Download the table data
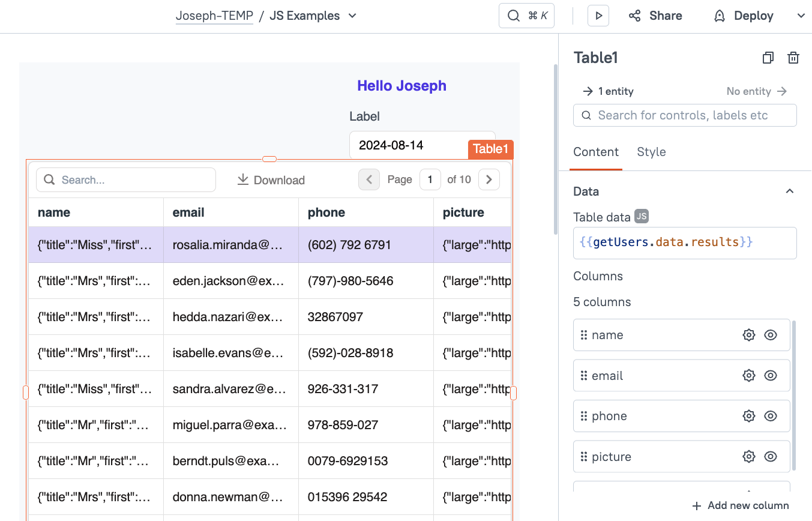This screenshot has height=521, width=812. tap(271, 179)
